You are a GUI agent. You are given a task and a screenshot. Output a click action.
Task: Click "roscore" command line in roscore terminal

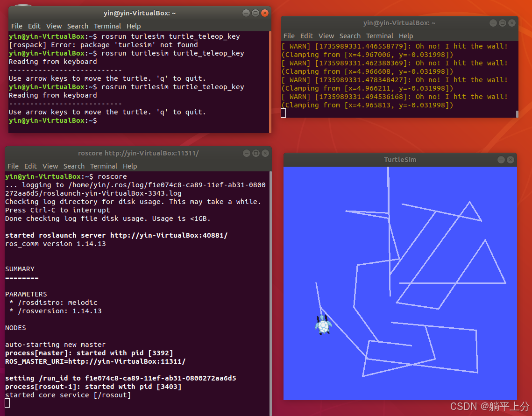click(66, 176)
